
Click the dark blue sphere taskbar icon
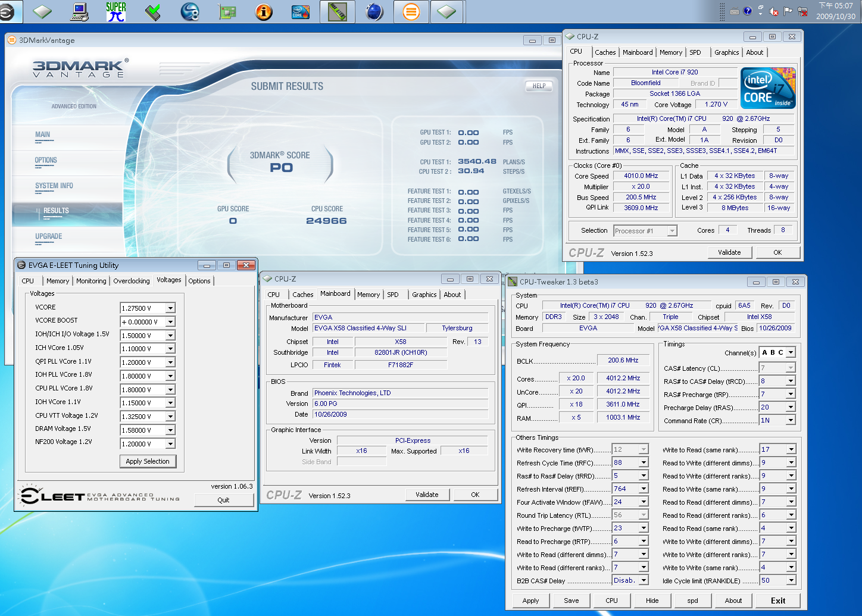click(x=374, y=11)
